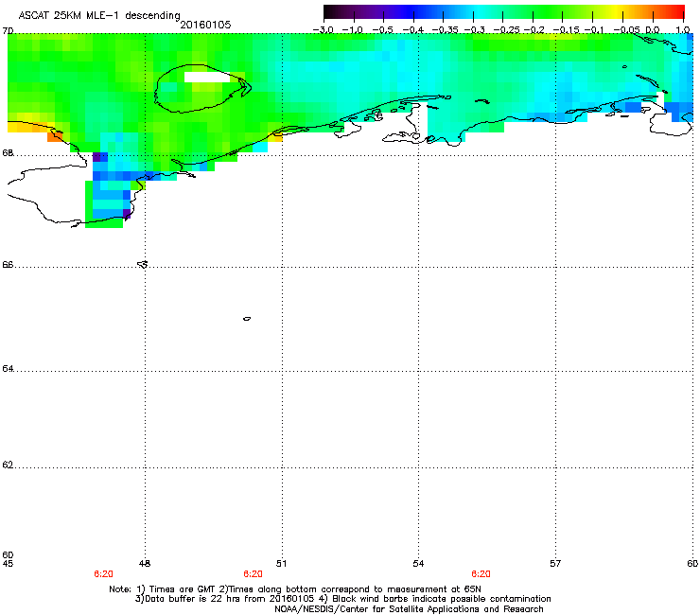Click the NOAA/NESDIS credit line

pos(409,609)
